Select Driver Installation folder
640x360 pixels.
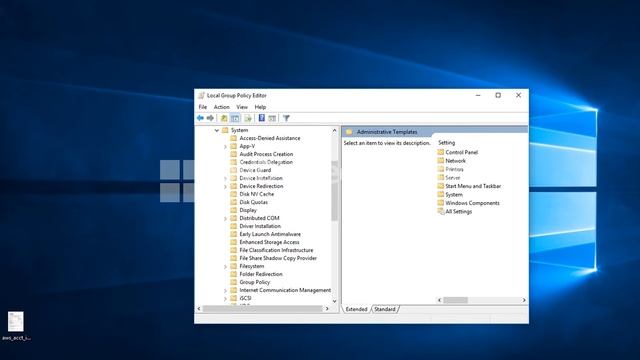point(260,226)
